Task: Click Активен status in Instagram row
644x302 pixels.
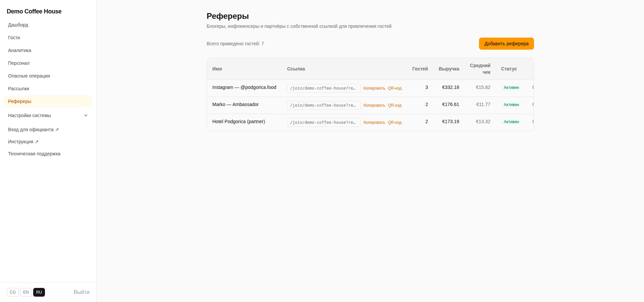Action: tap(511, 88)
